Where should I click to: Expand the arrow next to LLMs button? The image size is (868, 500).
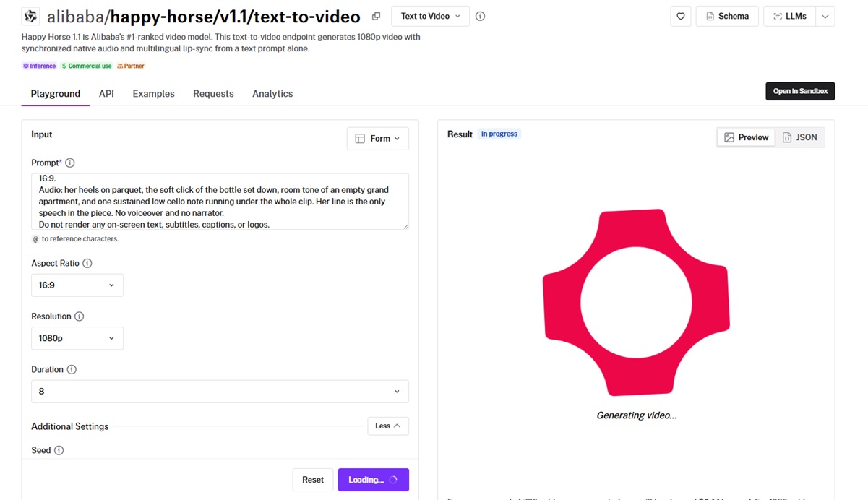click(x=825, y=16)
